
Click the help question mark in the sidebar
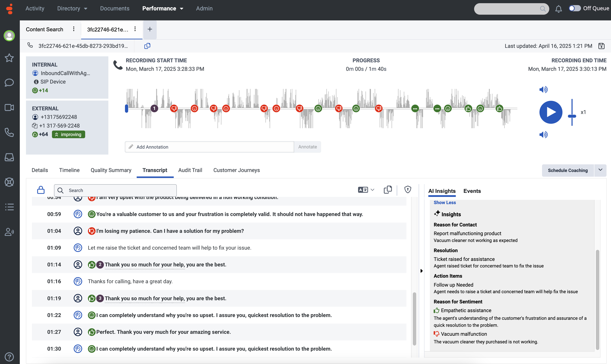point(9,357)
